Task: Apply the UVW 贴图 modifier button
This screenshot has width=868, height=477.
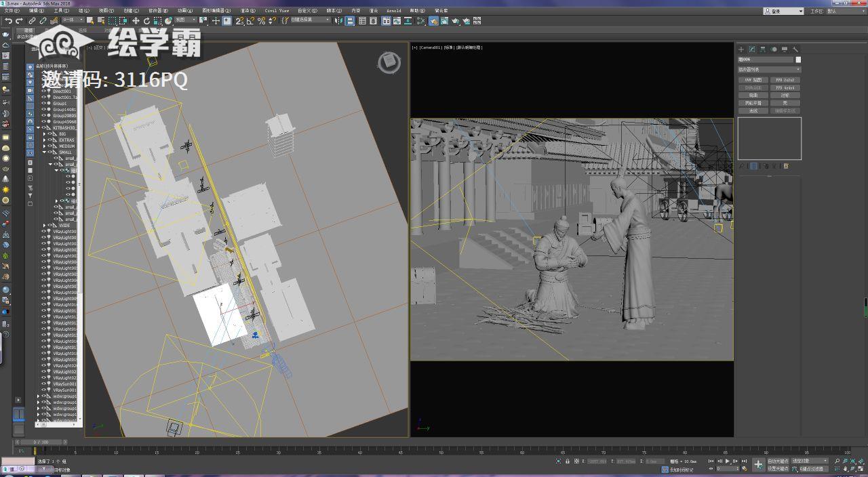Action: [753, 80]
